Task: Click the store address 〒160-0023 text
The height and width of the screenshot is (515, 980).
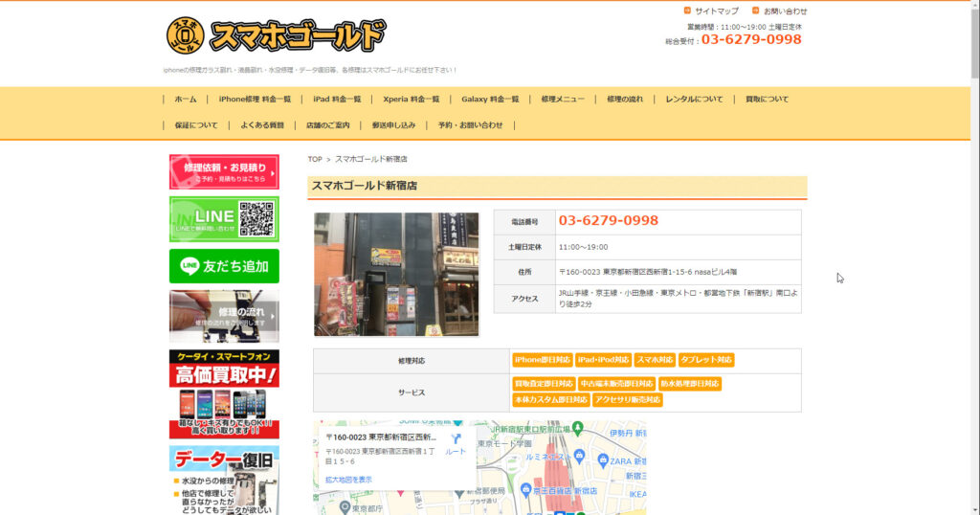Action: [x=648, y=272]
